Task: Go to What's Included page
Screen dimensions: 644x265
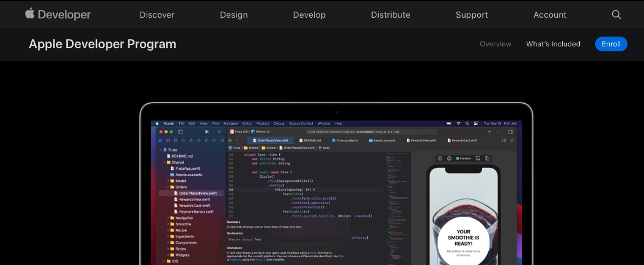Action: 553,44
